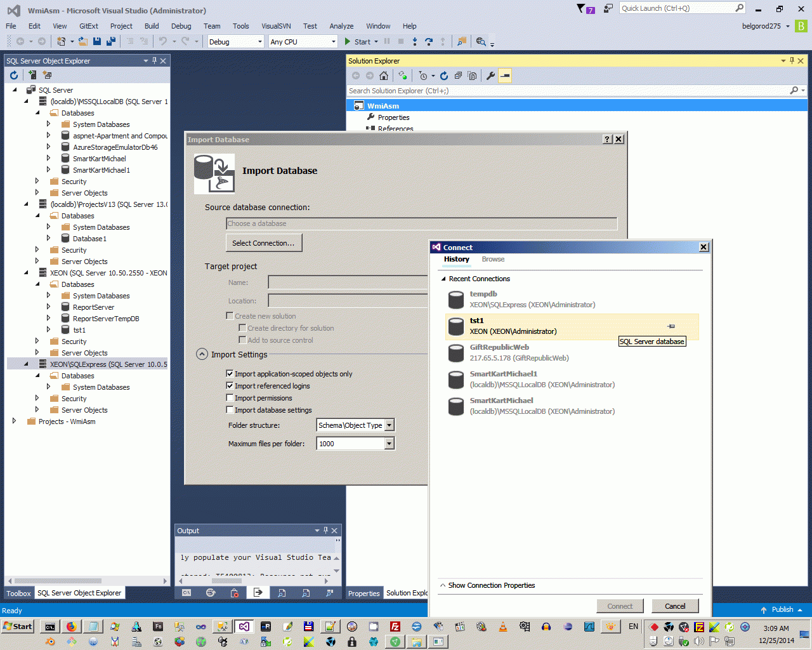The image size is (812, 650).
Task: Click the Step Into debug icon
Action: pyautogui.click(x=415, y=41)
